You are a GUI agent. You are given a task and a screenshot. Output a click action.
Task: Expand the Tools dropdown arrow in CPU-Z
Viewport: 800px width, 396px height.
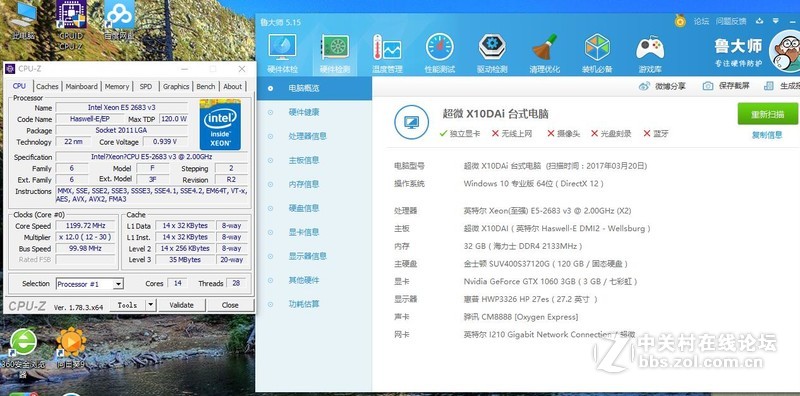[150, 305]
